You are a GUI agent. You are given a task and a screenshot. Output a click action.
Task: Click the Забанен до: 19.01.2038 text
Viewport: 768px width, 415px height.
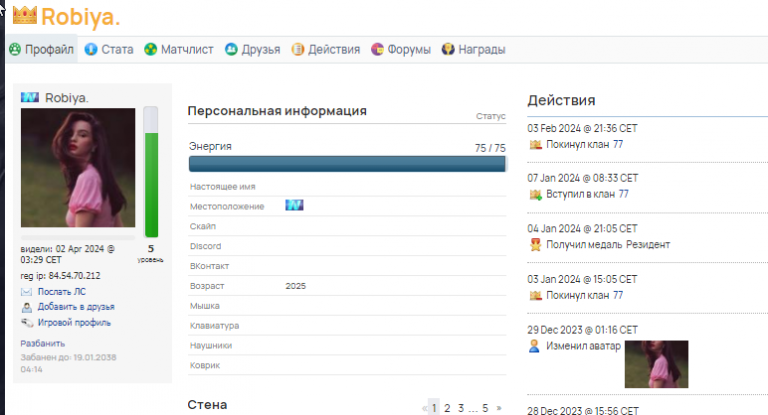(x=69, y=363)
